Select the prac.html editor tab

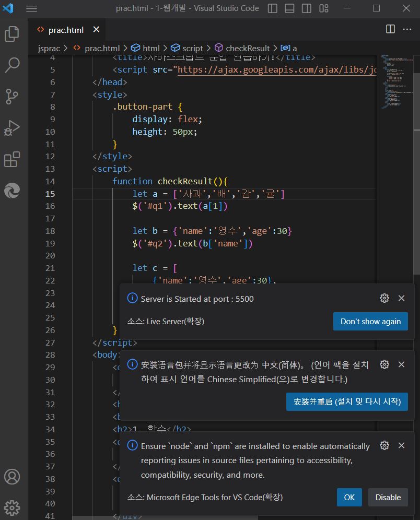[66, 30]
